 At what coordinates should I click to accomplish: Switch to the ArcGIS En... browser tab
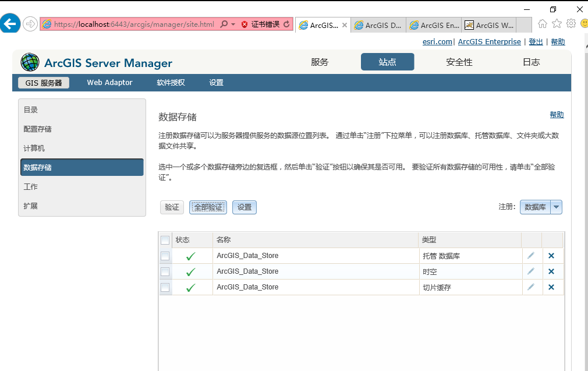click(434, 25)
